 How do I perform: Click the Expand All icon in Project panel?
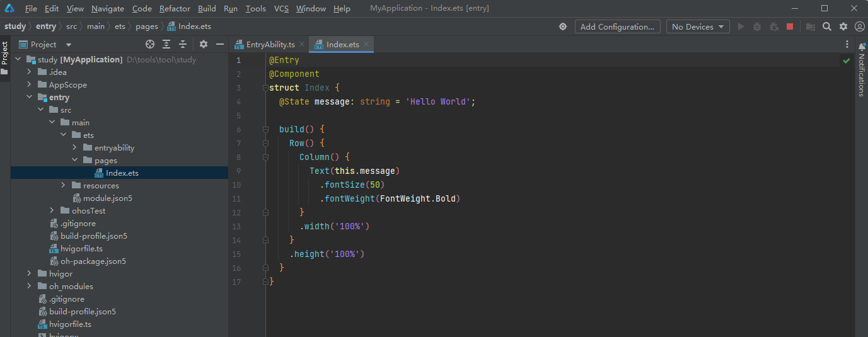click(166, 44)
